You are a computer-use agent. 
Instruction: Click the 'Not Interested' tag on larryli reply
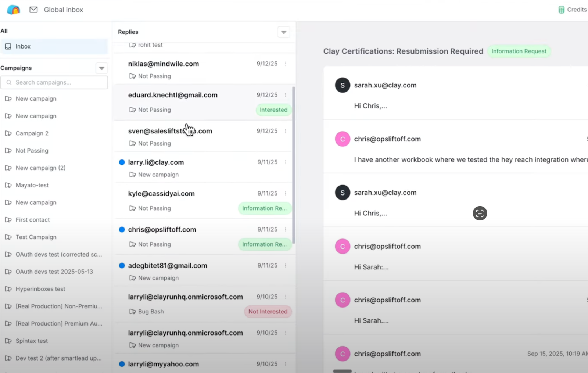pos(268,312)
